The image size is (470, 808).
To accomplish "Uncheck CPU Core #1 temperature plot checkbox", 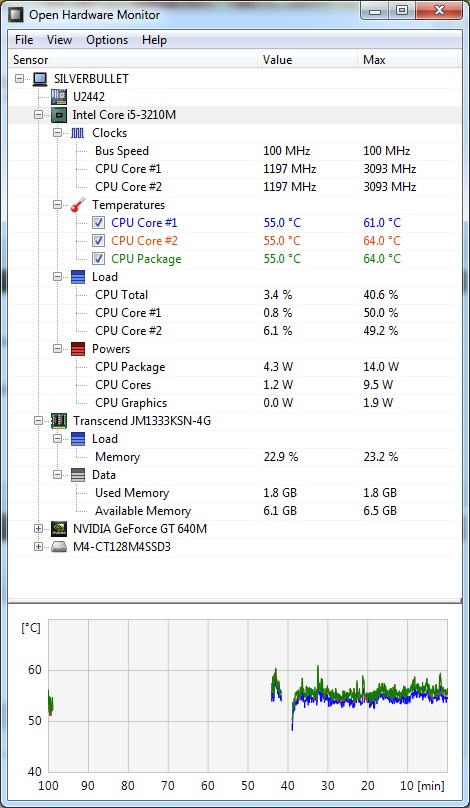I will (98, 223).
